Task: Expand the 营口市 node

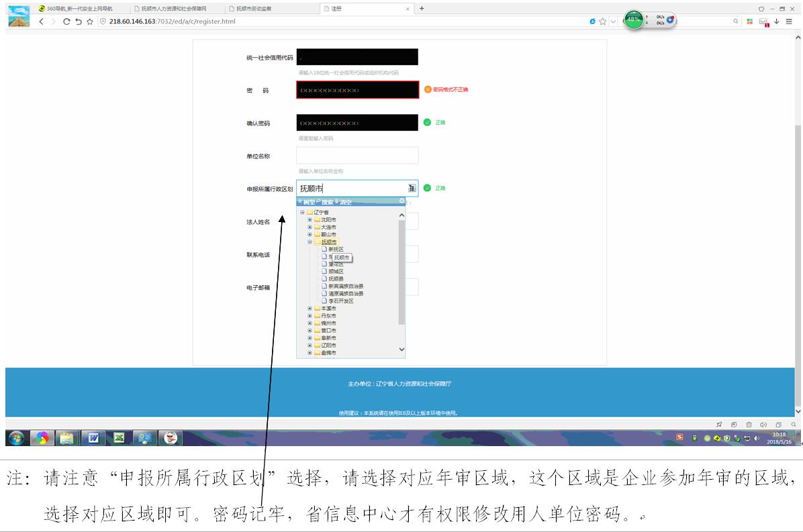Action: tap(310, 331)
